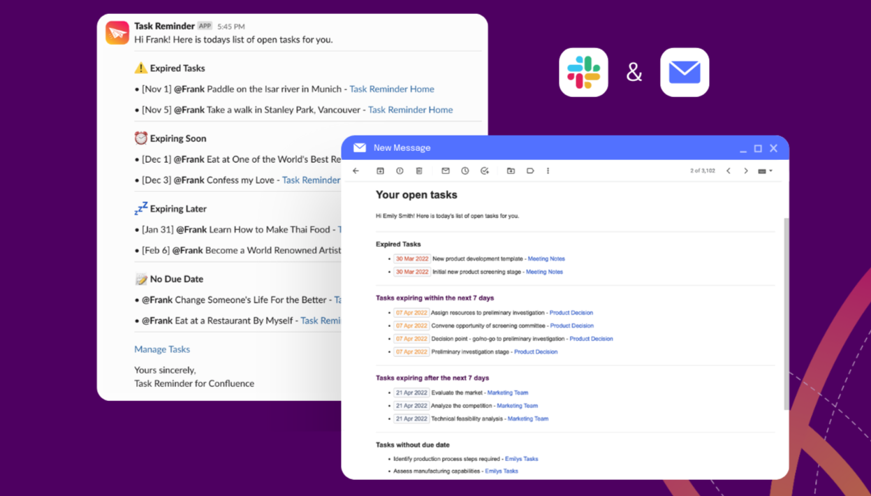This screenshot has height=496, width=871.
Task: Click the 21 Apr 2022 date on Evaluate the market
Action: click(412, 393)
